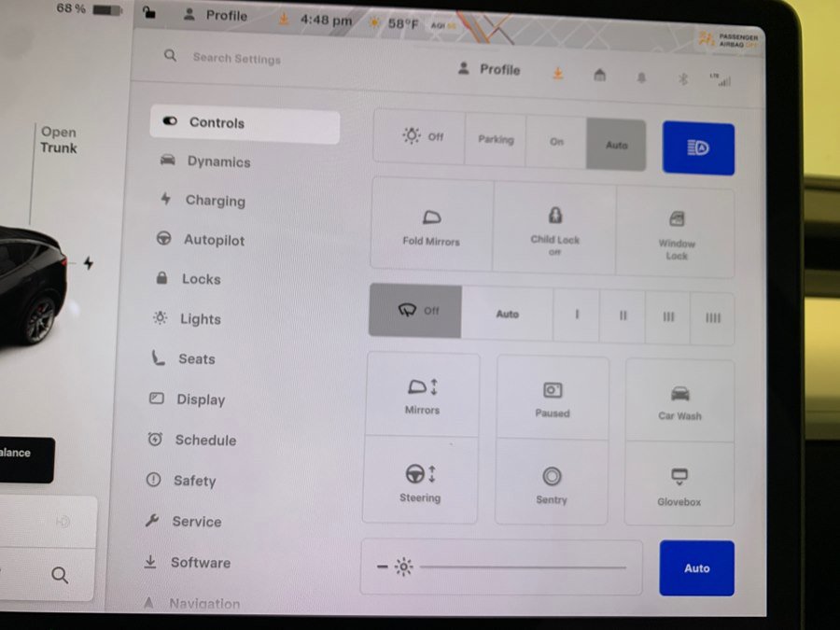This screenshot has height=630, width=840.
Task: Open Steering adjustment
Action: tap(421, 481)
